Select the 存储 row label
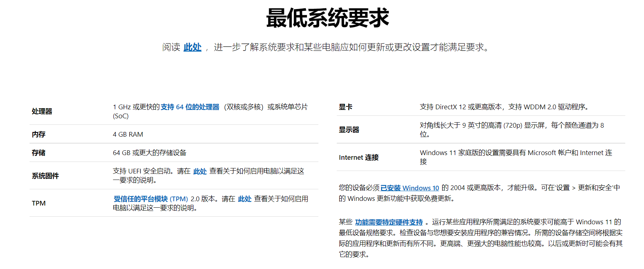 39,153
